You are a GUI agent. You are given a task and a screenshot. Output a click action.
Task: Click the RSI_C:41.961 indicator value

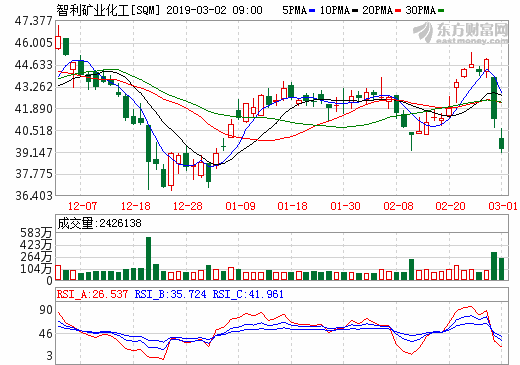248,294
